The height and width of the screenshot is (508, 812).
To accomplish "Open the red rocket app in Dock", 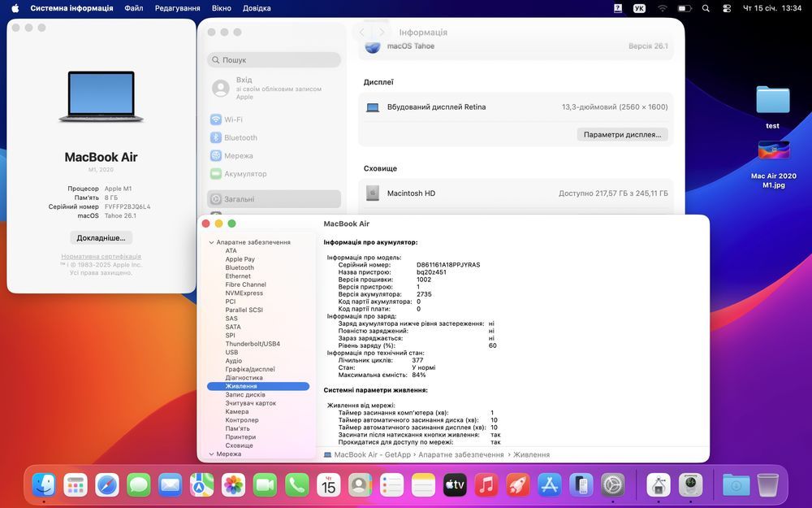I will pyautogui.click(x=518, y=485).
